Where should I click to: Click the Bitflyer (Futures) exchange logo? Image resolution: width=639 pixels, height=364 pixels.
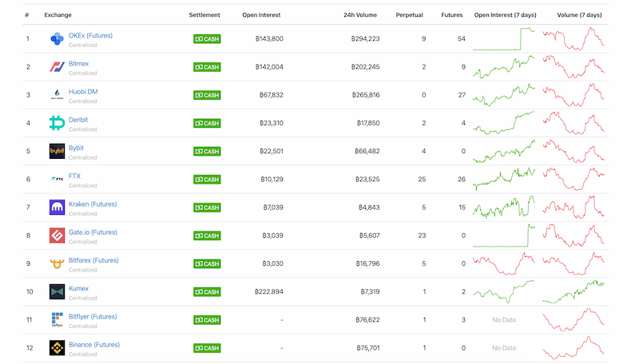(x=57, y=319)
